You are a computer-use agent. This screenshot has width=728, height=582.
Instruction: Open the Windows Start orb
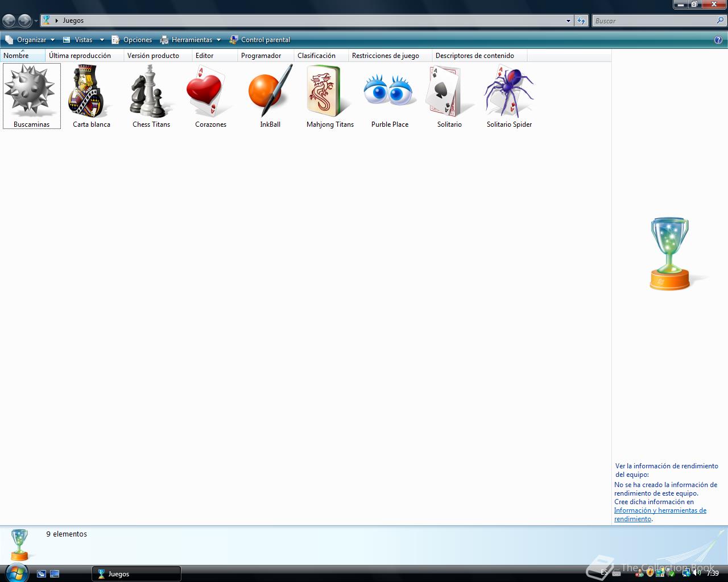[x=17, y=573]
